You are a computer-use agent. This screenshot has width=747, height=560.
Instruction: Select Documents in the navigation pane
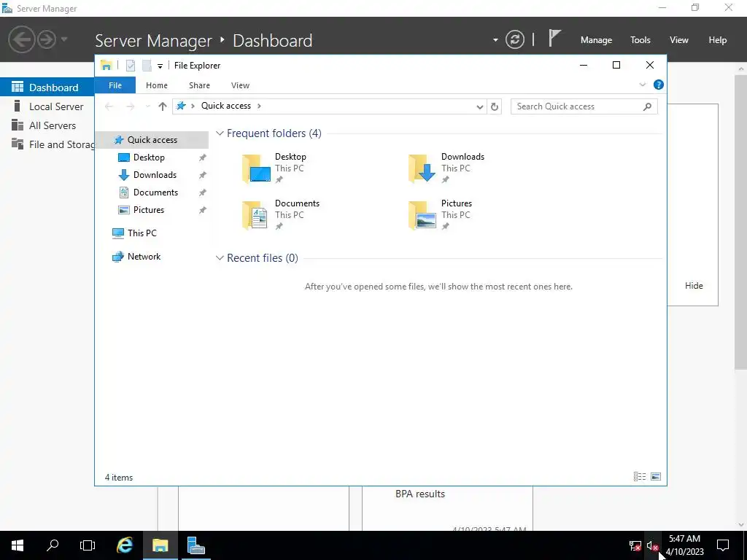[155, 192]
